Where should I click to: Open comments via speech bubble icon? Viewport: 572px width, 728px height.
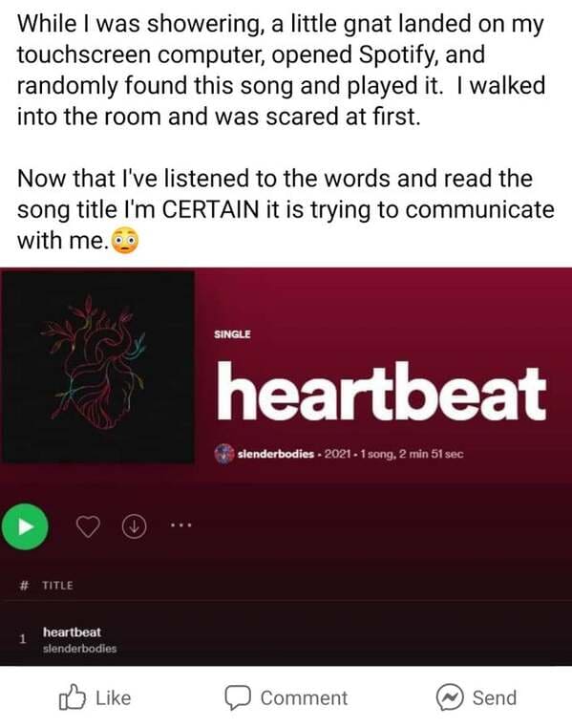tap(238, 697)
